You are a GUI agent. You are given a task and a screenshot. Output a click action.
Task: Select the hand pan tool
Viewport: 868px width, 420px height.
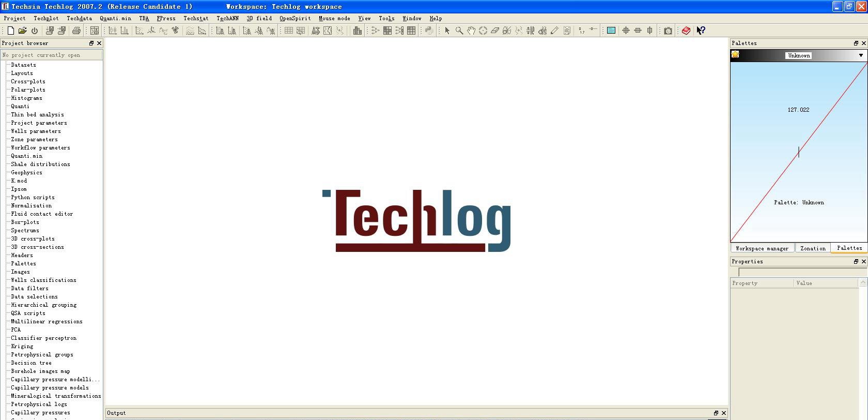pos(471,31)
